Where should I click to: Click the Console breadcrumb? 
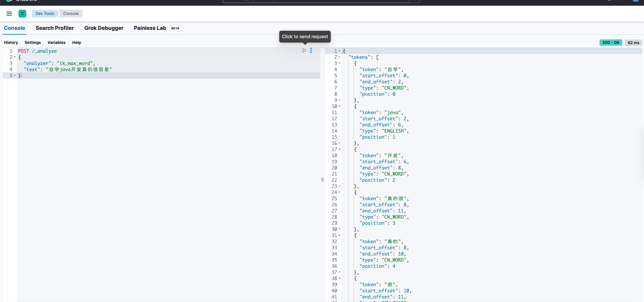click(x=71, y=14)
